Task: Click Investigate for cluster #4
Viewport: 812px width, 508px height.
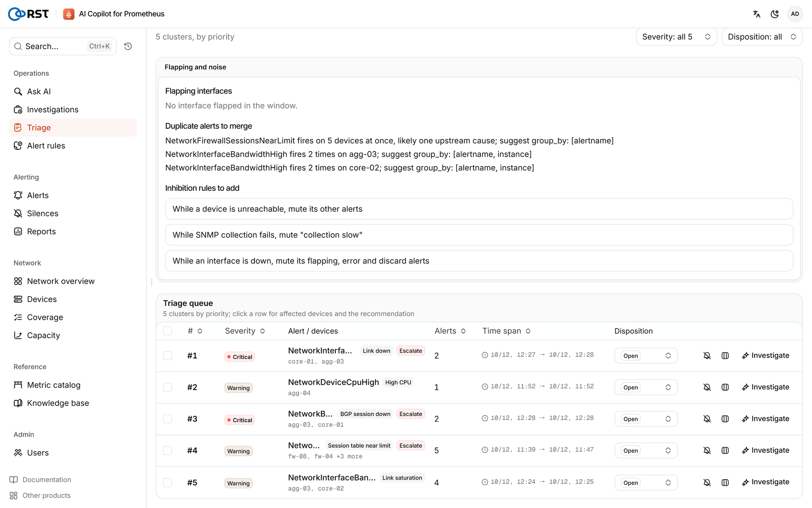Action: point(765,450)
